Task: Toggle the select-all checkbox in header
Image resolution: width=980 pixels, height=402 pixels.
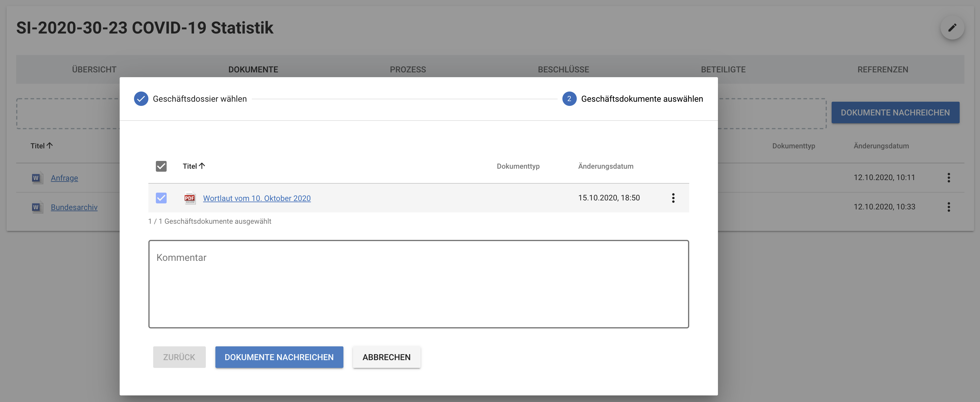Action: click(x=161, y=166)
